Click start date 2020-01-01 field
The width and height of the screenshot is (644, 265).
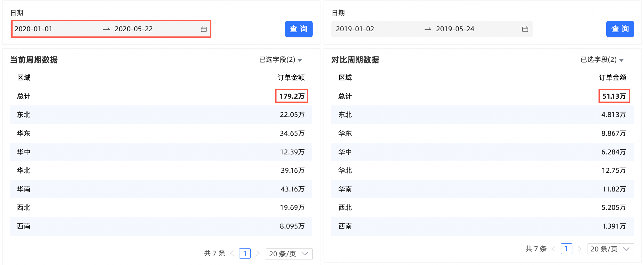coord(33,29)
